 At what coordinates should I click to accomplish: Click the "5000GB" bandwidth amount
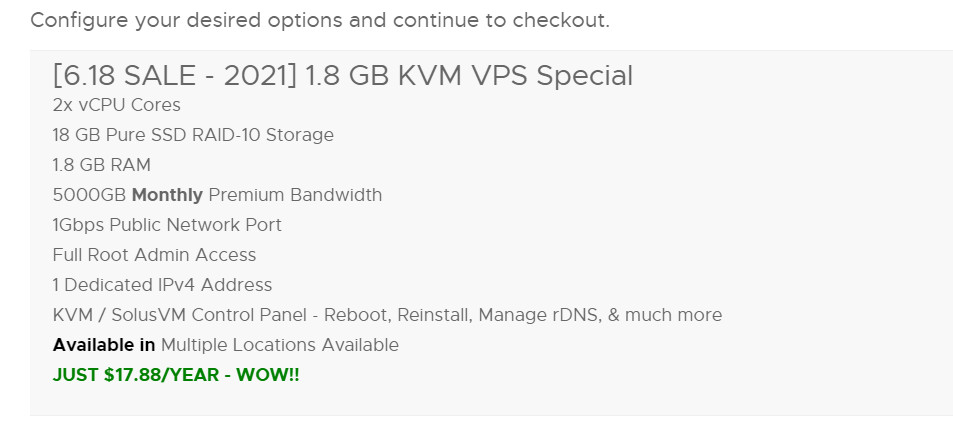[x=89, y=195]
